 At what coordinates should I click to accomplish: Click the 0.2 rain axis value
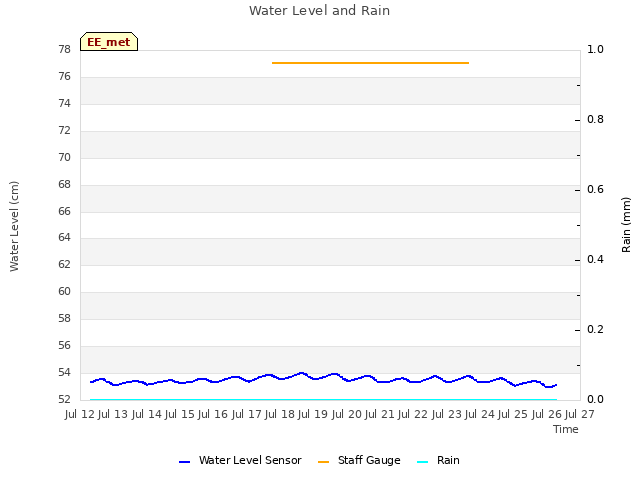click(x=595, y=329)
